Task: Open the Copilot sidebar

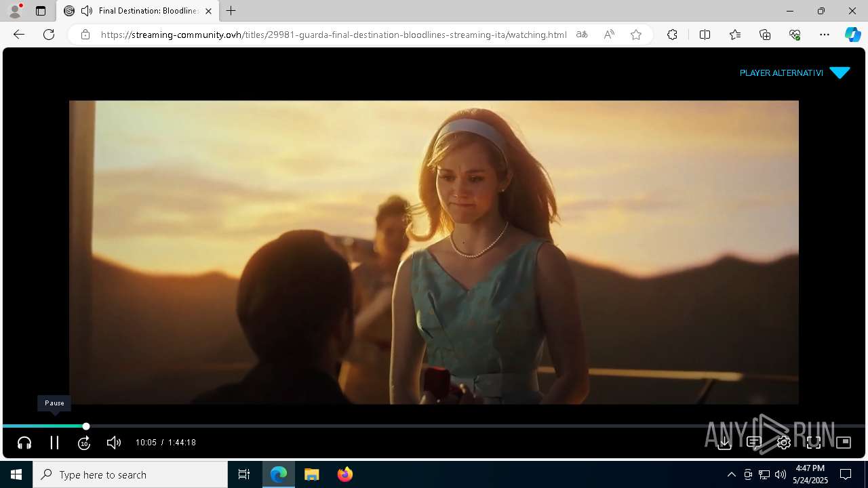Action: [852, 35]
